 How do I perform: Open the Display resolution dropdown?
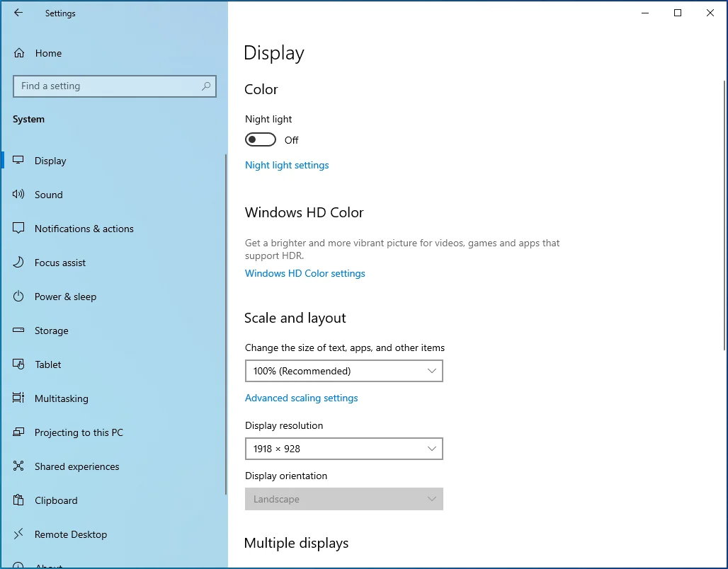point(344,449)
